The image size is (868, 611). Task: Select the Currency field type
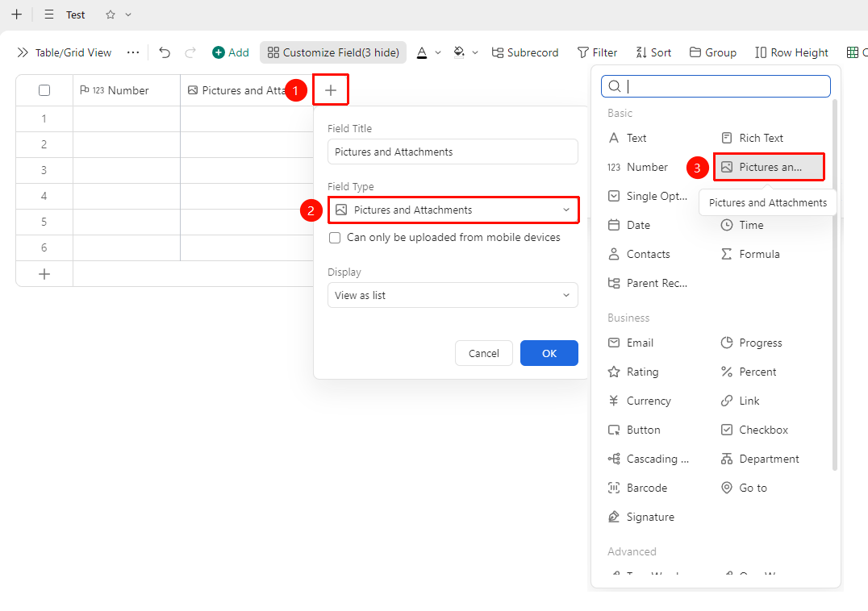point(640,401)
